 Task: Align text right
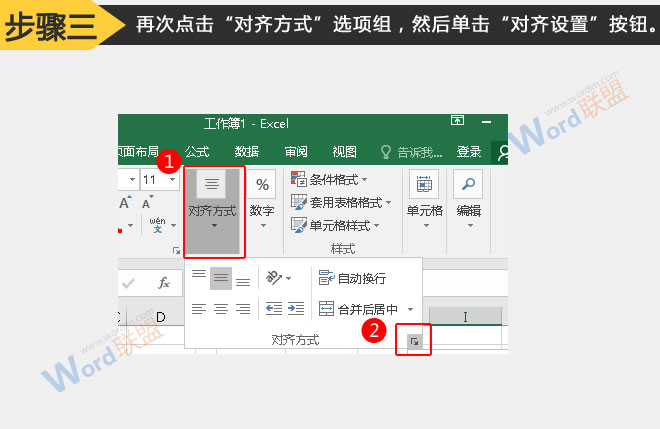(x=243, y=309)
